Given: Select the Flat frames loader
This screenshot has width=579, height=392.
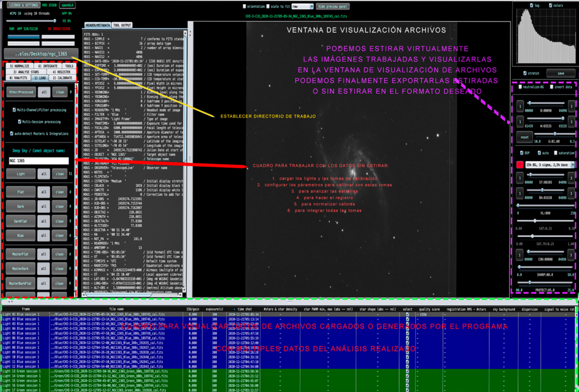Looking at the screenshot, I should pos(20,192).
